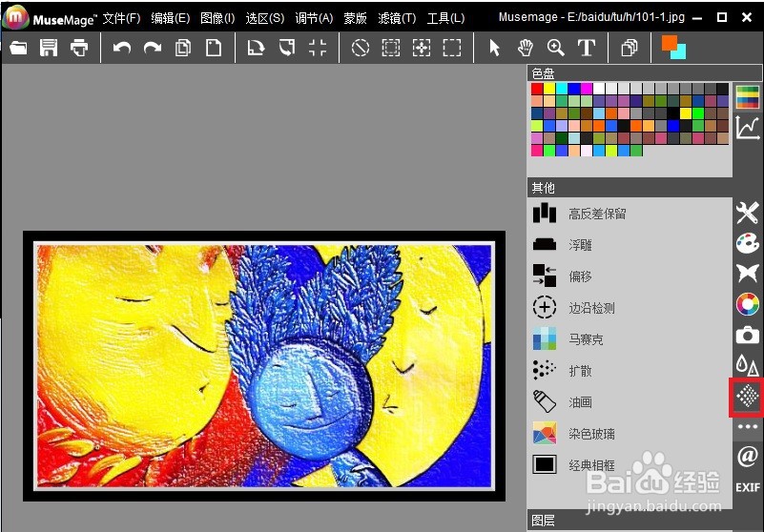Open the 选区(S) menu
The height and width of the screenshot is (532, 764).
click(264, 18)
